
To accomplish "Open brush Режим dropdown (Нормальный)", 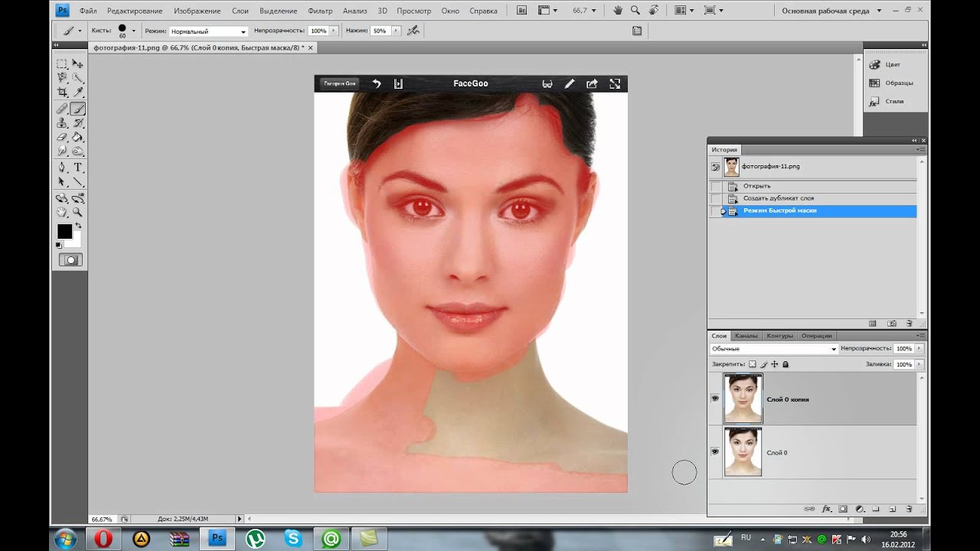I will [208, 31].
